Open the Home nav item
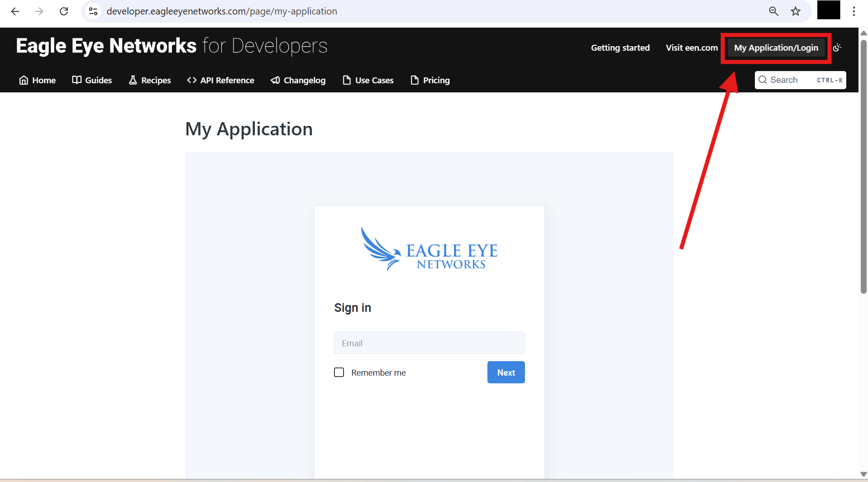The height and width of the screenshot is (482, 868). (37, 80)
